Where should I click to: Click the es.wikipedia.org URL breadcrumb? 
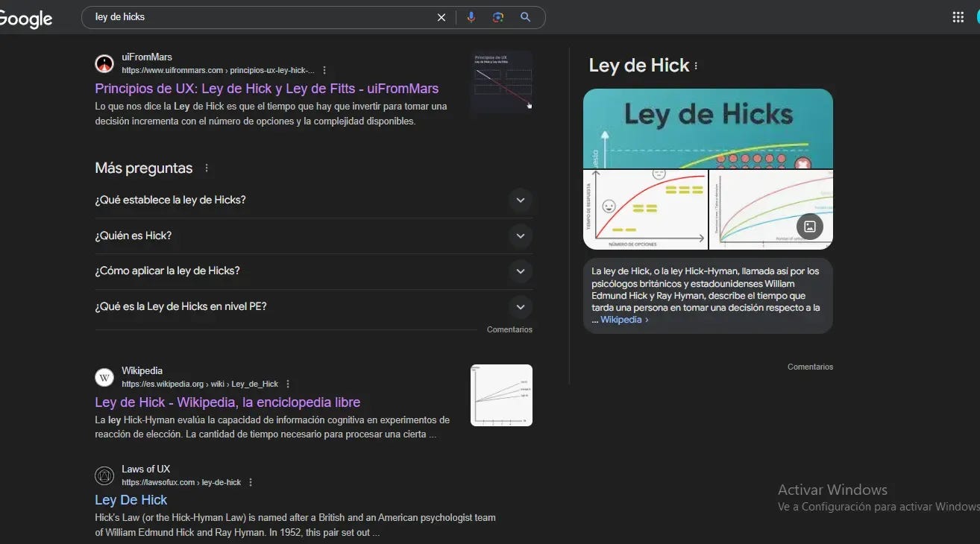coord(200,384)
